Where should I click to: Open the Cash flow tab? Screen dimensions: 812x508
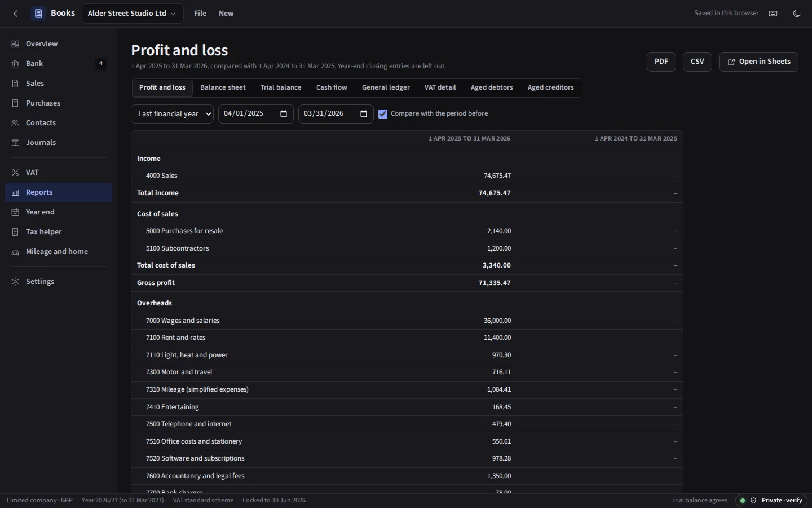pos(332,88)
